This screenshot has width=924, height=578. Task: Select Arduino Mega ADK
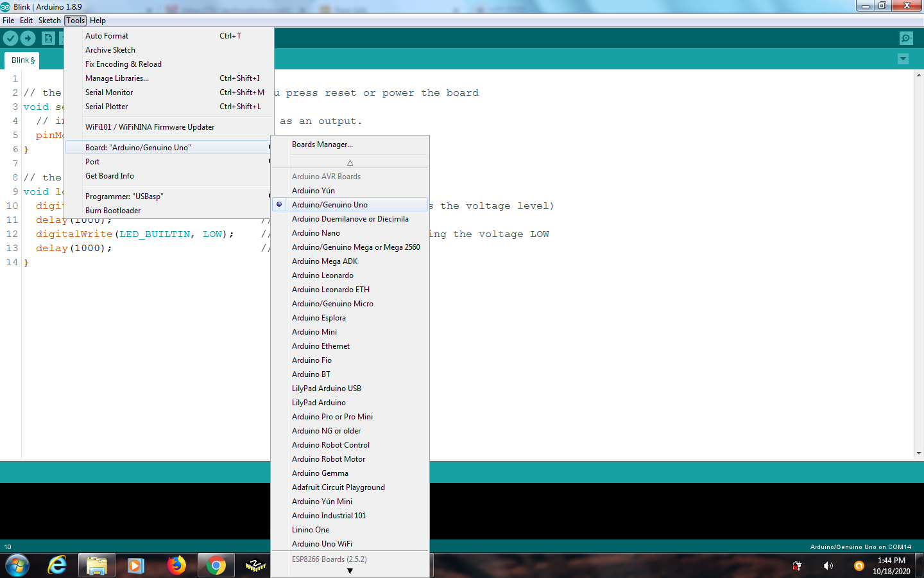350,261
